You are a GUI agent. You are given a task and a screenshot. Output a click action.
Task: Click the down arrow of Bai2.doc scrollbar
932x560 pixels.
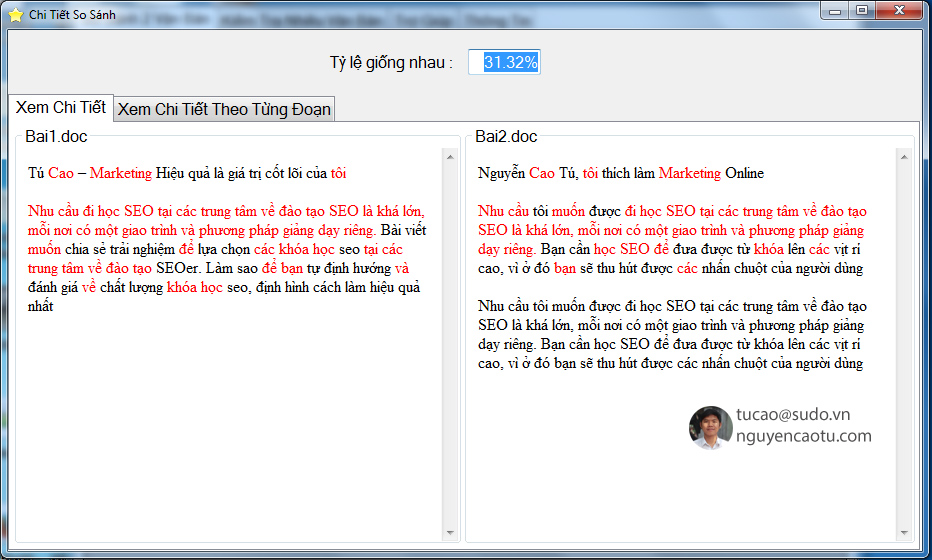[903, 532]
